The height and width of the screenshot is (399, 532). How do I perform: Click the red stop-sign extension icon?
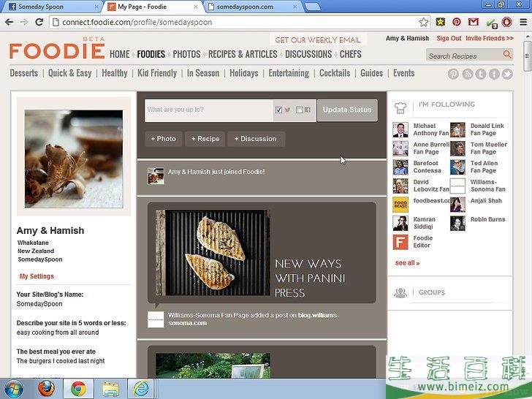point(506,22)
